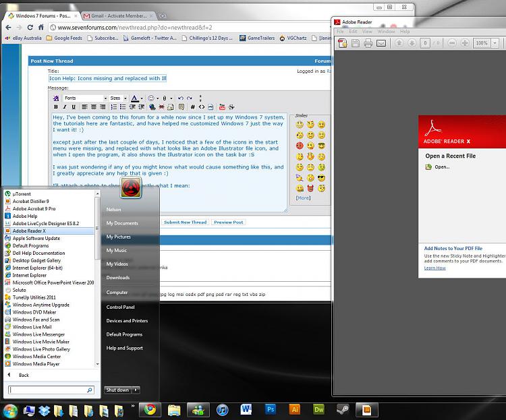The image size is (506, 420).
Task: Switch to the Gmail Activate Member tab
Action: 118,16
